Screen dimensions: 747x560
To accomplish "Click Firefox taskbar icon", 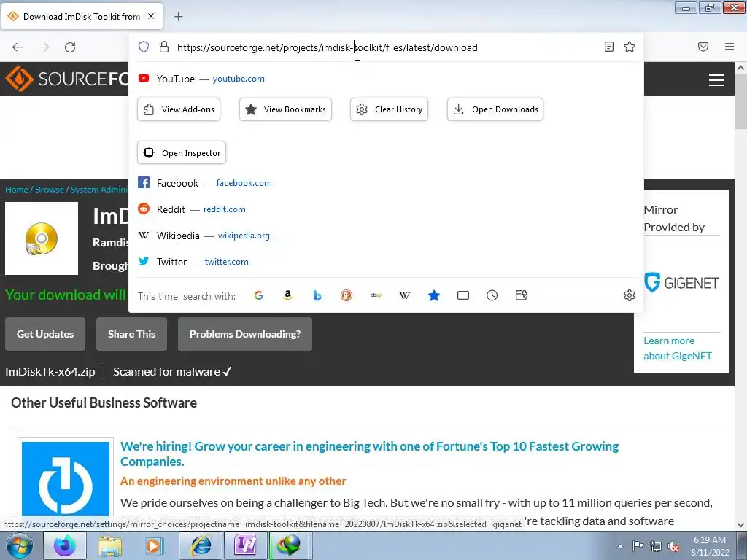I will coord(64,545).
